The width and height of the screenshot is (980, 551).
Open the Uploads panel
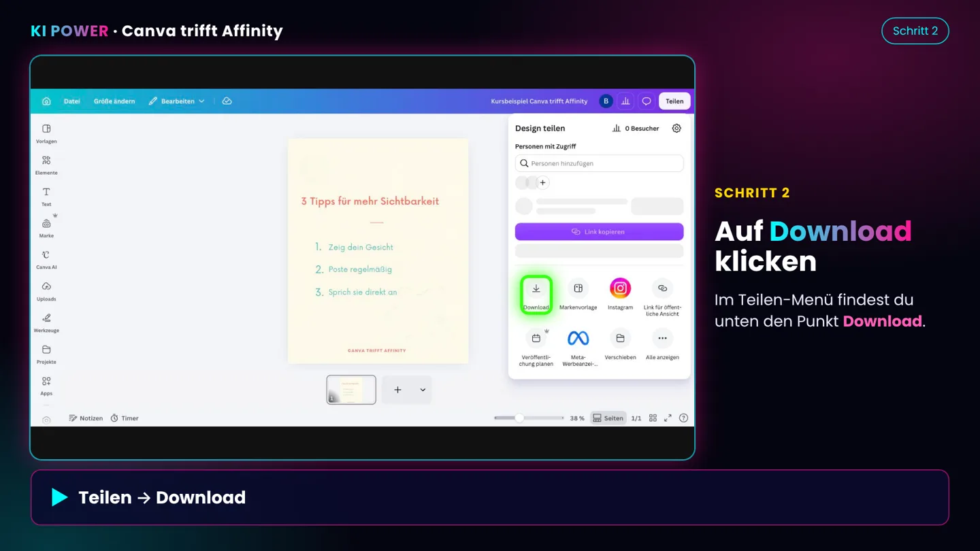pos(46,291)
